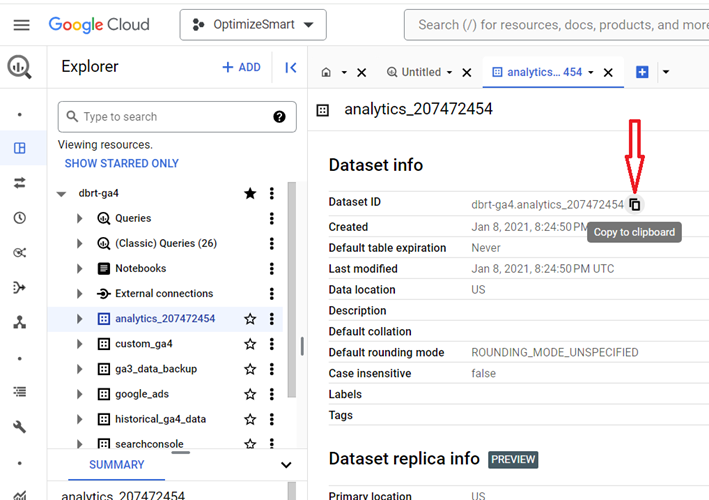This screenshot has width=709, height=500.
Task: Expand the (Classic) Queries (26) node
Action: [80, 244]
